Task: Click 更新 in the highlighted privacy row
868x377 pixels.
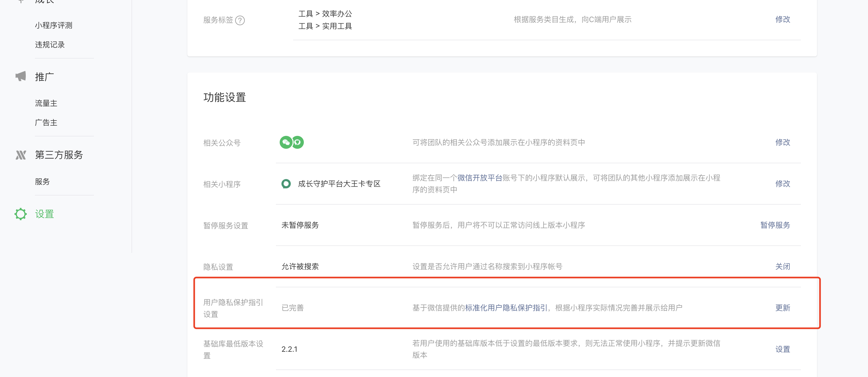Action: click(x=782, y=308)
